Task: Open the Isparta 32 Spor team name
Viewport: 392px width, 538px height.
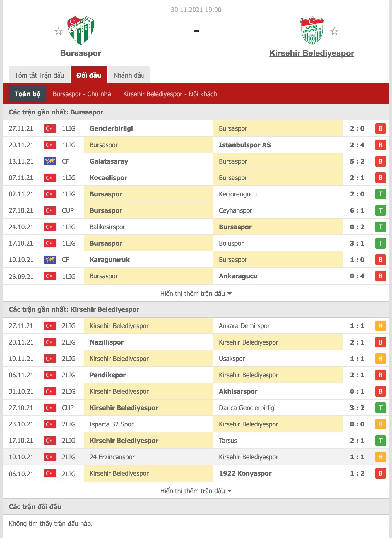Action: [112, 424]
